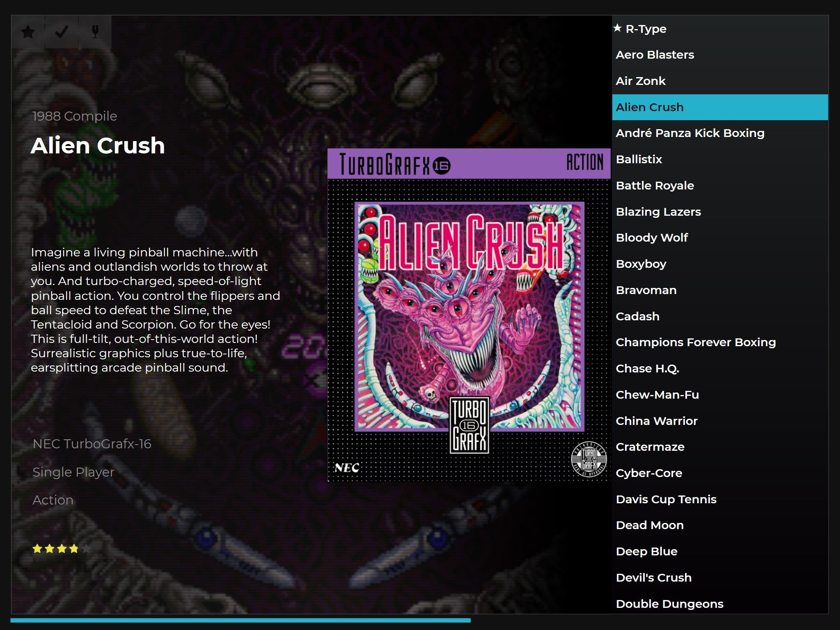The image size is (840, 630).
Task: Select Air Zonk in the list
Action: (640, 81)
